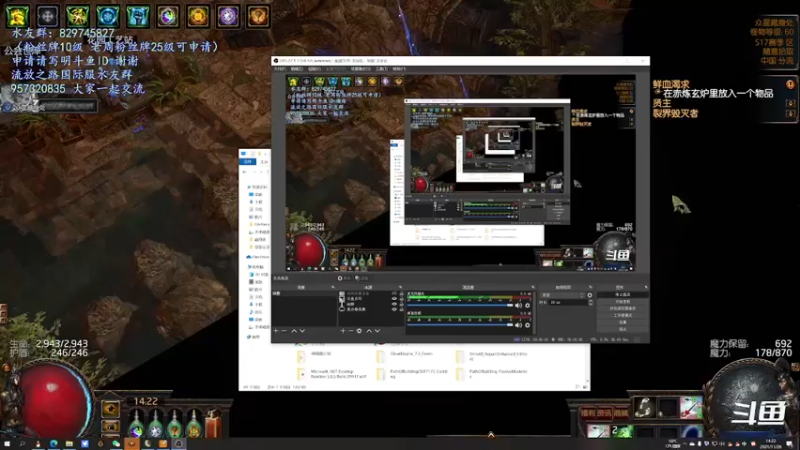Use the red rectangular flask

tap(213, 423)
